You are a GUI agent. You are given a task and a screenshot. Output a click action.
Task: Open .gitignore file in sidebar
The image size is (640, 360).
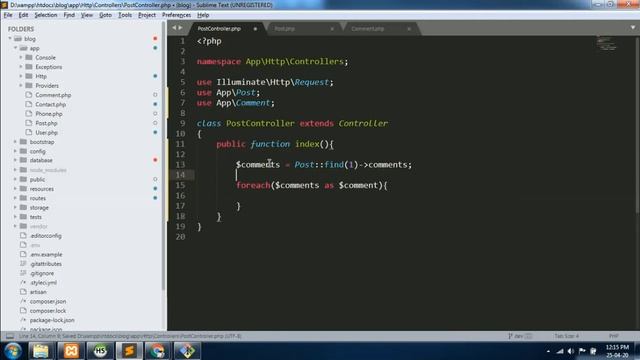42,273
